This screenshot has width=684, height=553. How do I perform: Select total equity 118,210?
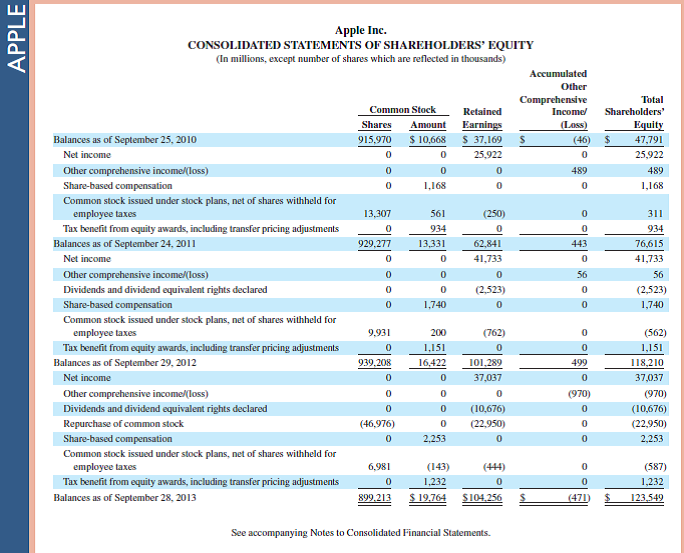[647, 362]
